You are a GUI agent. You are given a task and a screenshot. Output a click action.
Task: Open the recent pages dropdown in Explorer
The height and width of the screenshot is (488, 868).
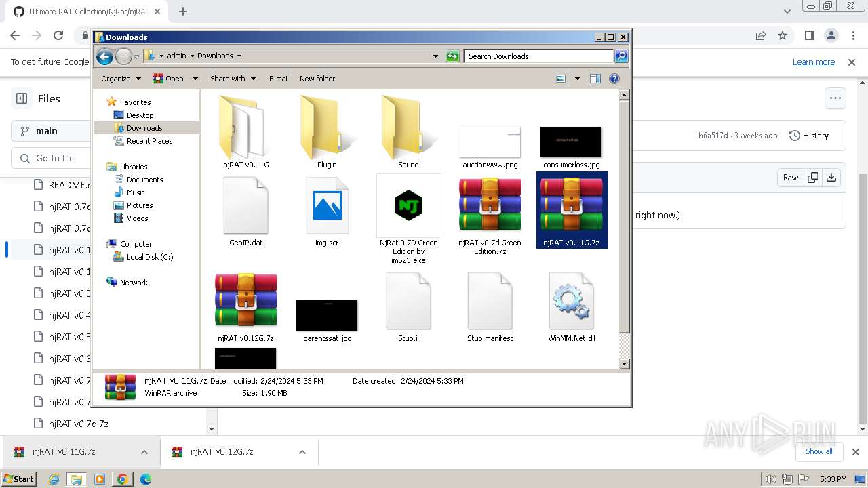tap(136, 56)
